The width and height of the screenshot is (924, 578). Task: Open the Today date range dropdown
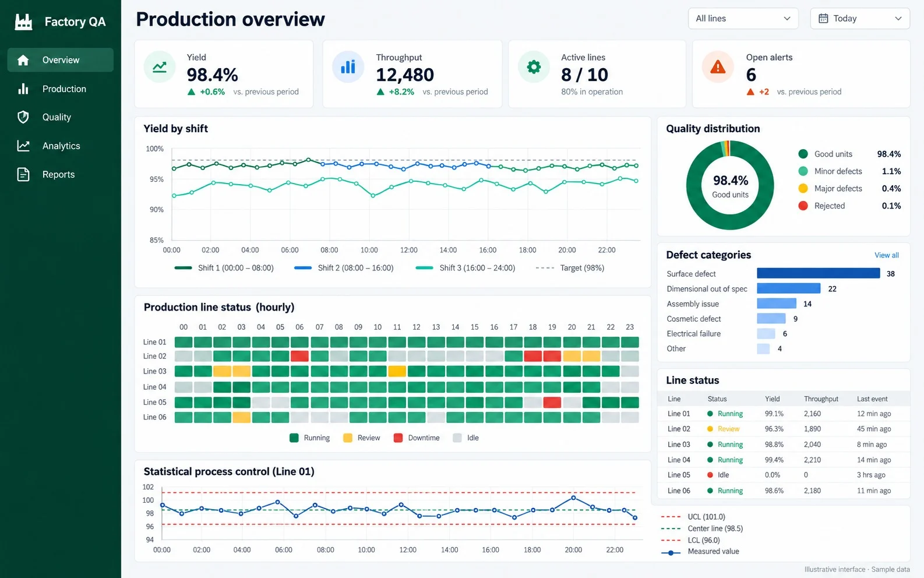(860, 19)
